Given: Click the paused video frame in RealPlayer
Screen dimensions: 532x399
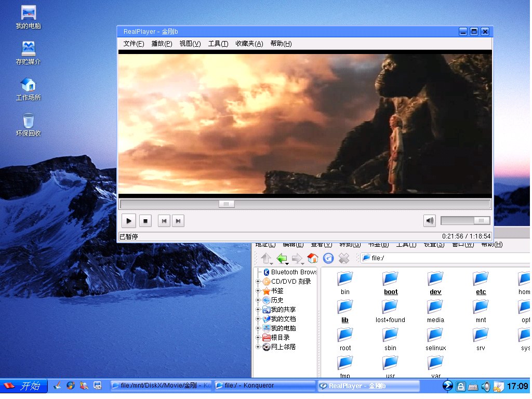Looking at the screenshot, I should (305, 124).
